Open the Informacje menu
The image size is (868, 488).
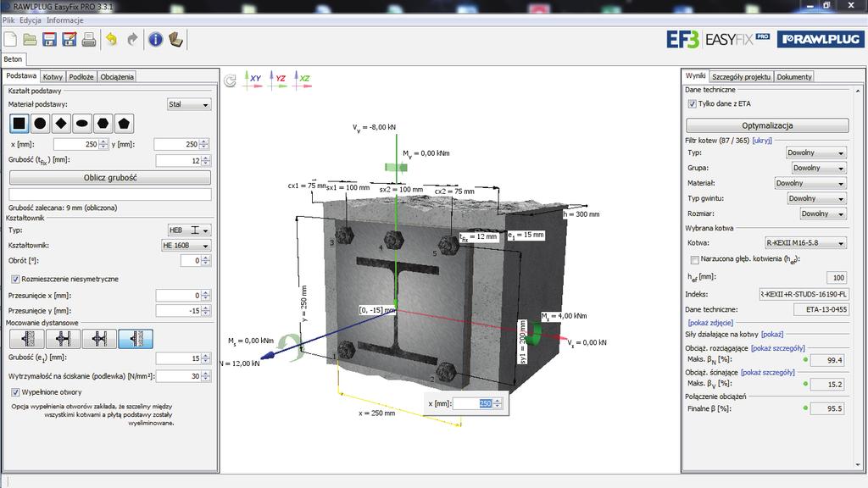(64, 20)
